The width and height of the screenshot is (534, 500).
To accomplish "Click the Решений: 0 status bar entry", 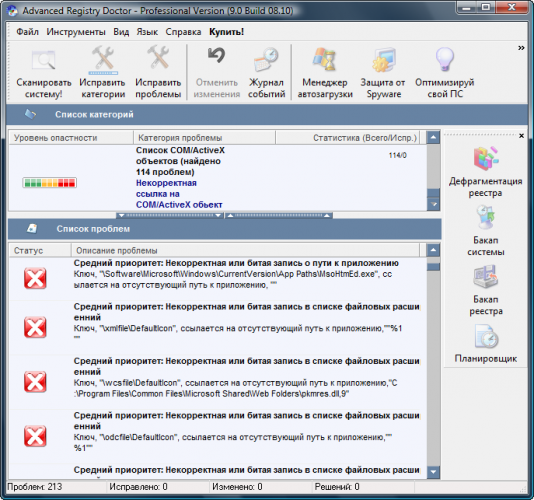I will [x=336, y=487].
